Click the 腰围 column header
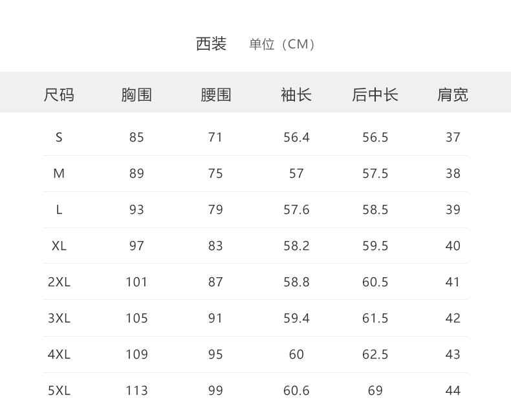The width and height of the screenshot is (511, 420). pyautogui.click(x=216, y=95)
